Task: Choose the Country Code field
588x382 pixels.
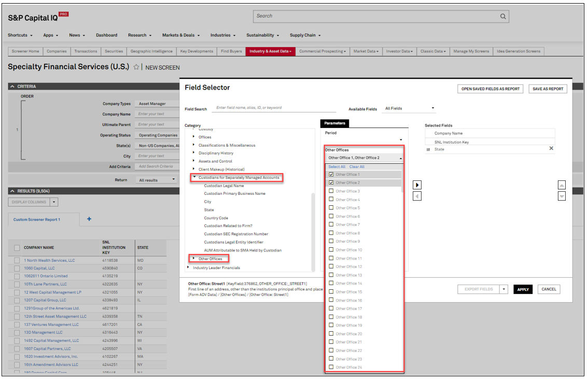Action: point(216,218)
